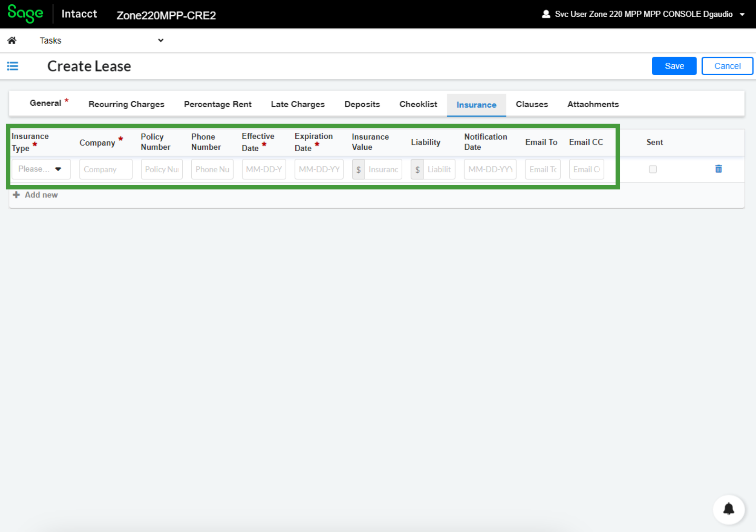This screenshot has width=756, height=532.
Task: Click the plus icon for Add new
Action: (16, 195)
